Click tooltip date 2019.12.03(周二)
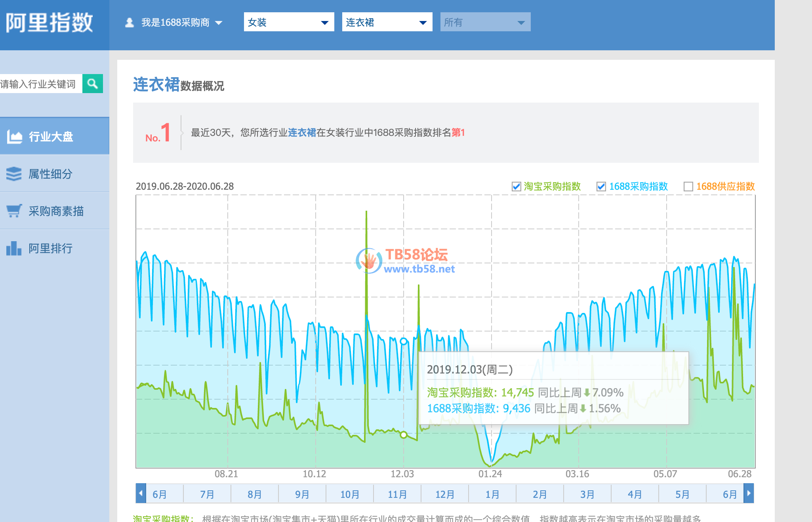The height and width of the screenshot is (522, 812). 470,370
